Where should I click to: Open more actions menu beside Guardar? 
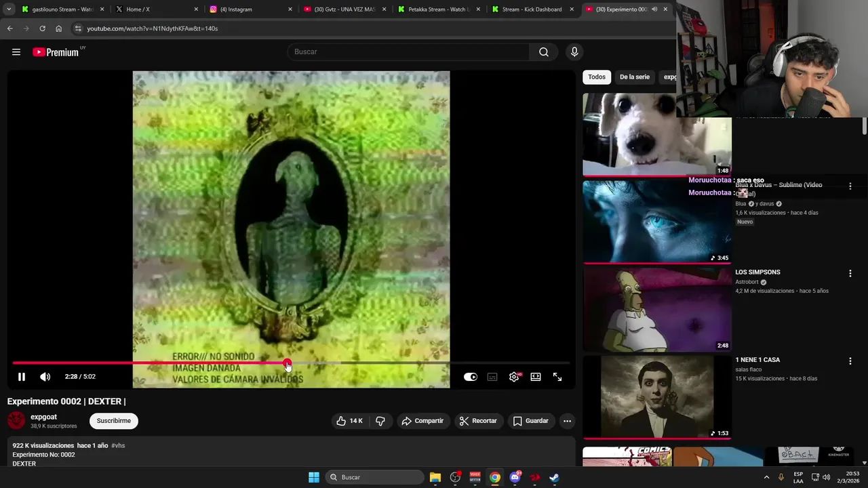(568, 421)
